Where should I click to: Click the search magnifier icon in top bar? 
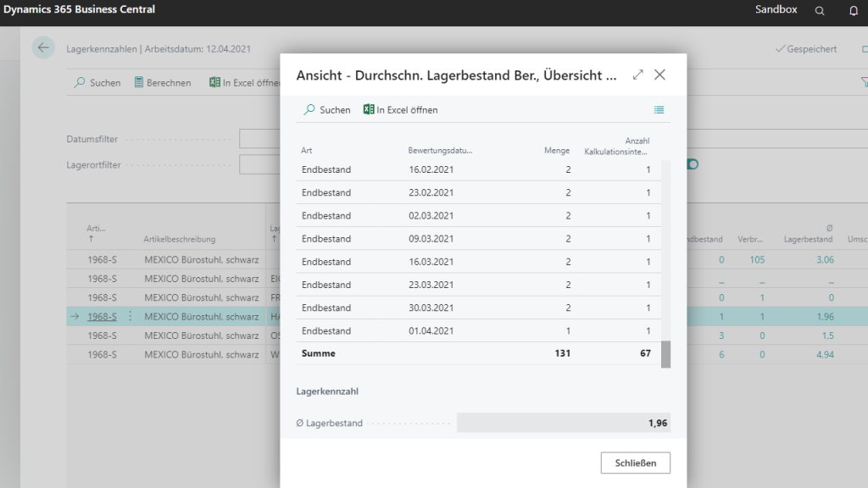coord(819,10)
